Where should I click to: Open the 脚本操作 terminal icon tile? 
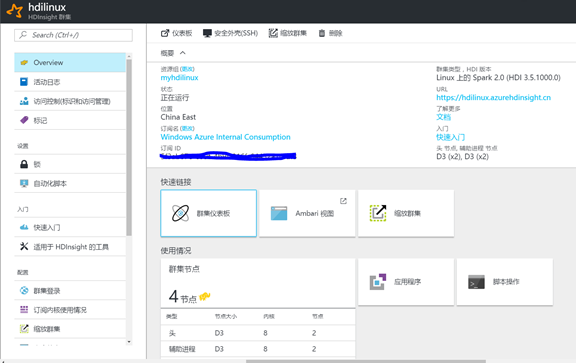point(476,282)
